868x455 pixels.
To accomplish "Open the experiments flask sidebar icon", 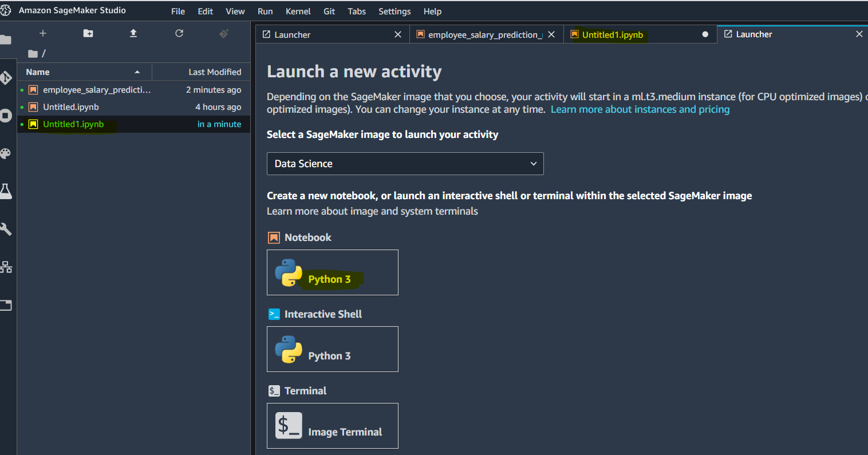I will click(6, 191).
